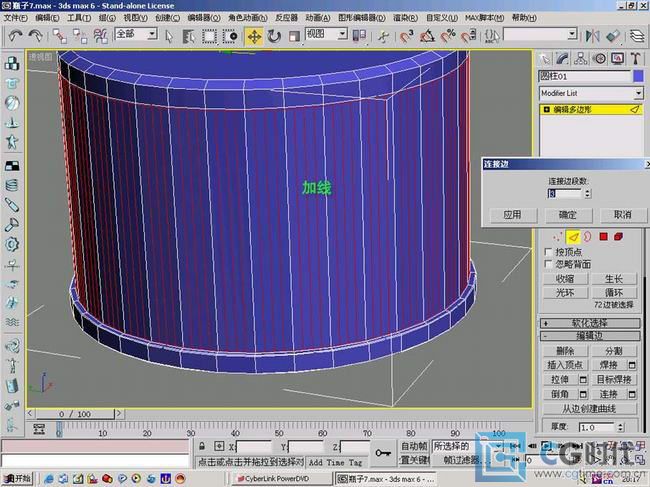This screenshot has height=487, width=650.
Task: Select the Bind to Space Warp tool
Action: (x=100, y=36)
